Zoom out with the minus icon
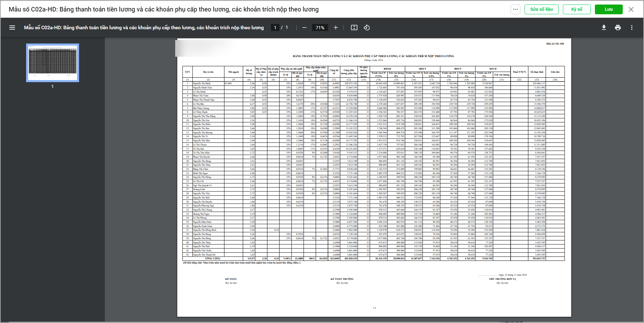 [304, 27]
